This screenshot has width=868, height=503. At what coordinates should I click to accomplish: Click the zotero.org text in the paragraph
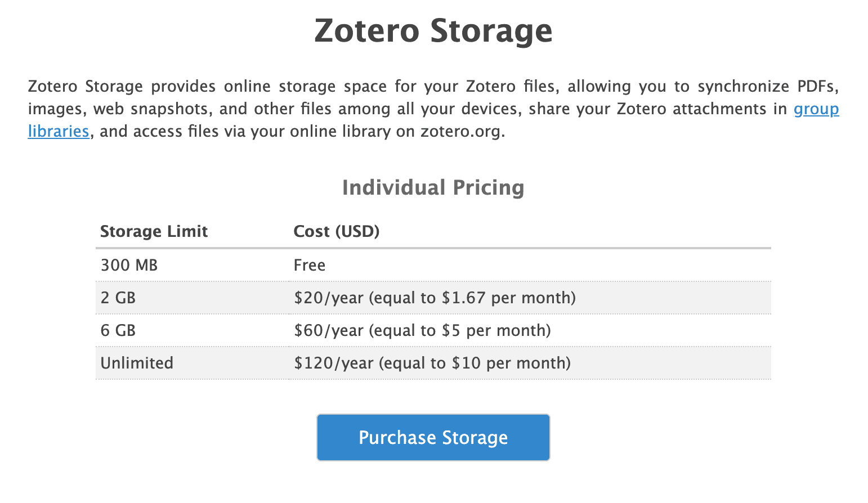pos(461,131)
